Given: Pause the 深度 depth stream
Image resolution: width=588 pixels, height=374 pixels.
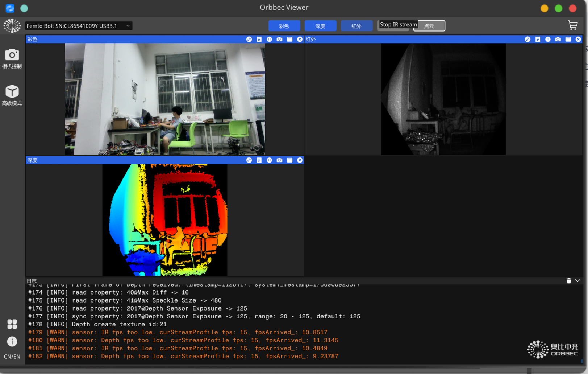Looking at the screenshot, I should 269,160.
